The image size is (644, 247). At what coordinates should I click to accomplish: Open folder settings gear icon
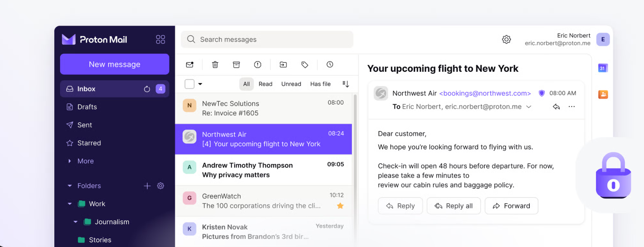tap(161, 186)
